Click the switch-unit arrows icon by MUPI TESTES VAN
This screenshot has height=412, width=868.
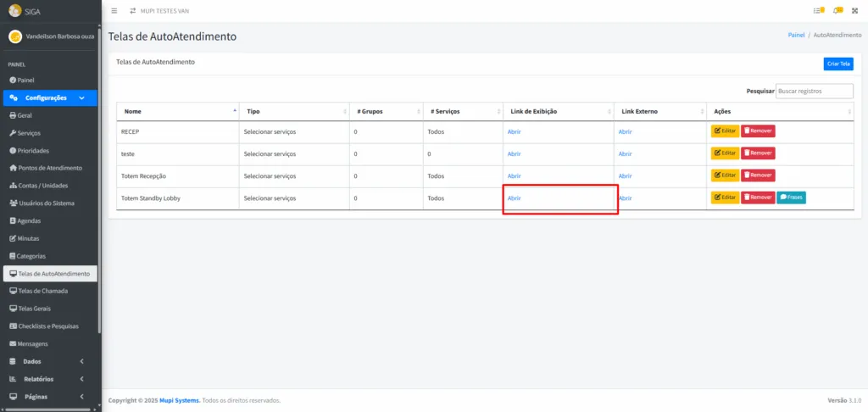tap(132, 10)
